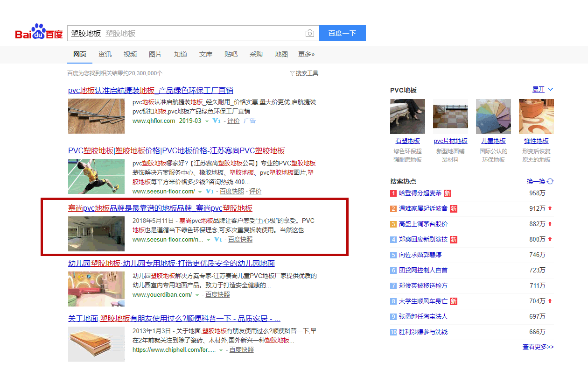Click kindergarten room thumbnail
The height and width of the screenshot is (378, 588).
pyautogui.click(x=97, y=289)
